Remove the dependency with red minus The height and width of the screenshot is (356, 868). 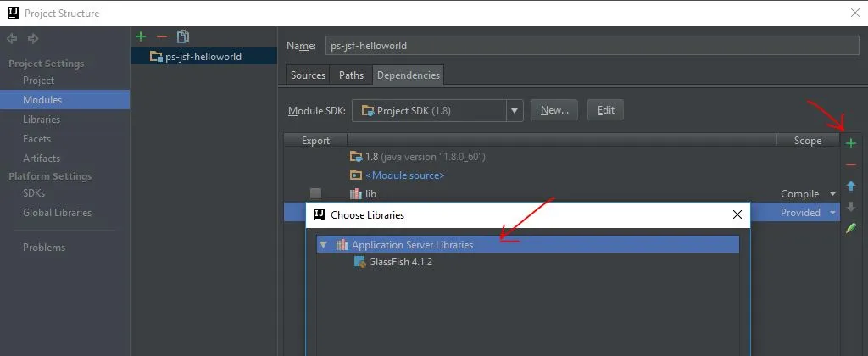(851, 164)
